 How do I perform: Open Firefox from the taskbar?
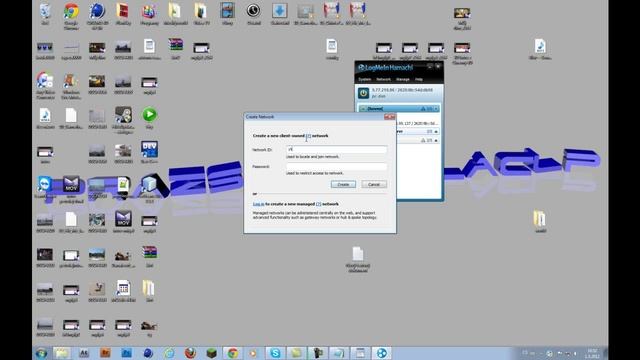point(190,353)
